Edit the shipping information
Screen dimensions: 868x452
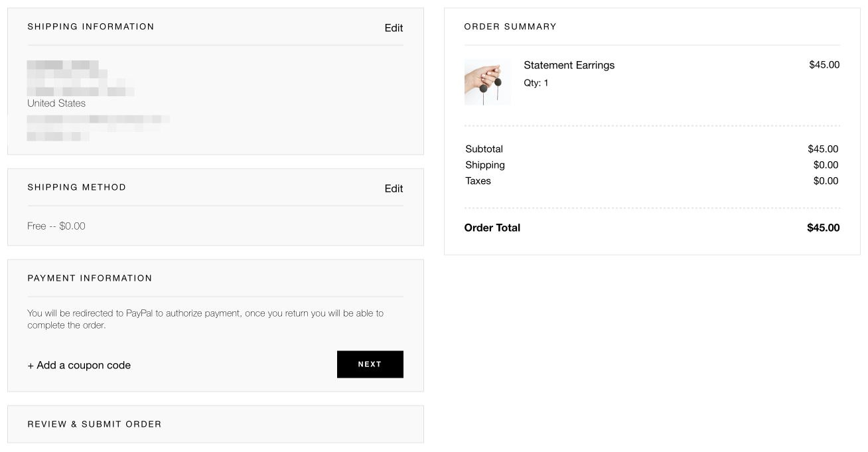coord(394,28)
